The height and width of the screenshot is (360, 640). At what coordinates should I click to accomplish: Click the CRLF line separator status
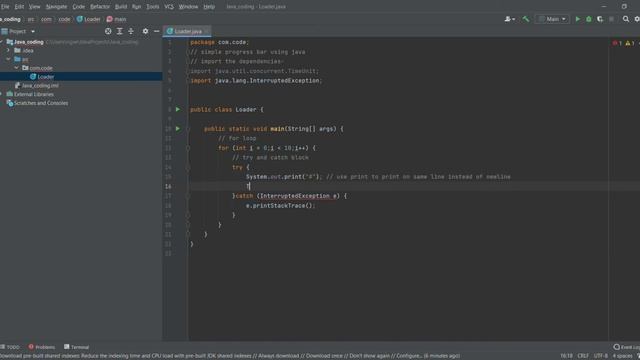pyautogui.click(x=583, y=356)
